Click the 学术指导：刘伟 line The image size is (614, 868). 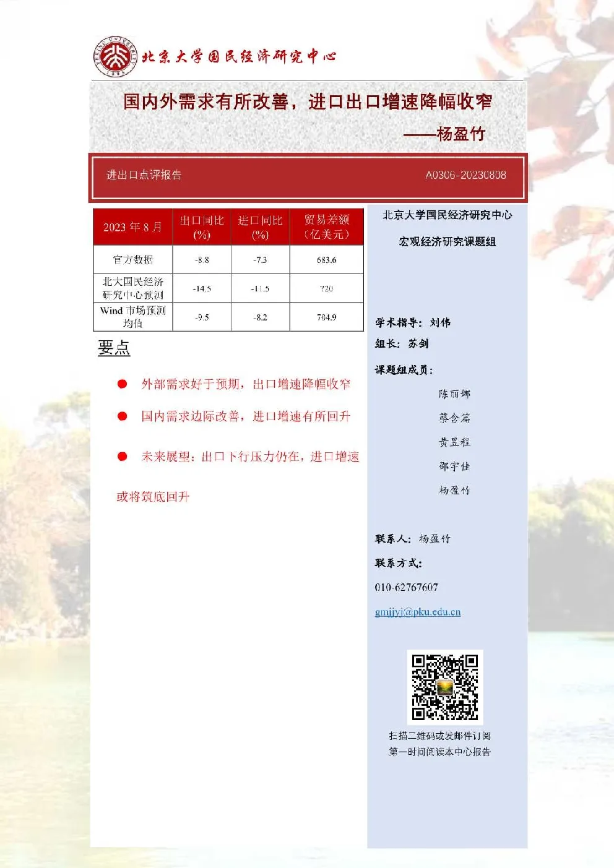tap(413, 322)
